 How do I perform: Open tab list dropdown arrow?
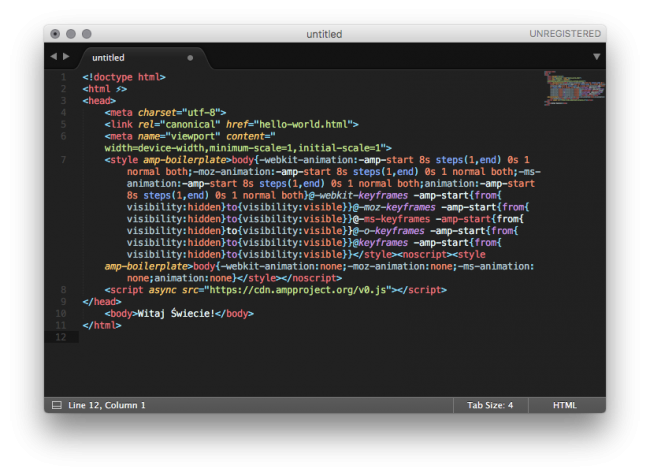click(596, 57)
